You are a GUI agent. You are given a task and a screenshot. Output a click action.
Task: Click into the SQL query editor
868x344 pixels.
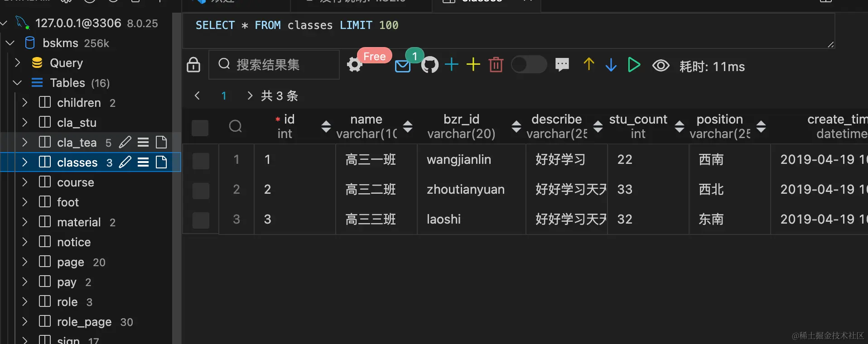[x=508, y=30]
